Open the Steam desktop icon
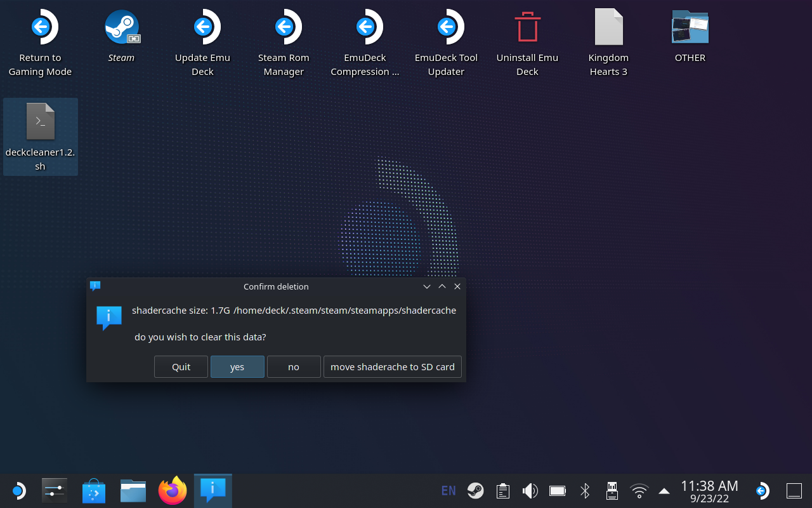 121,28
